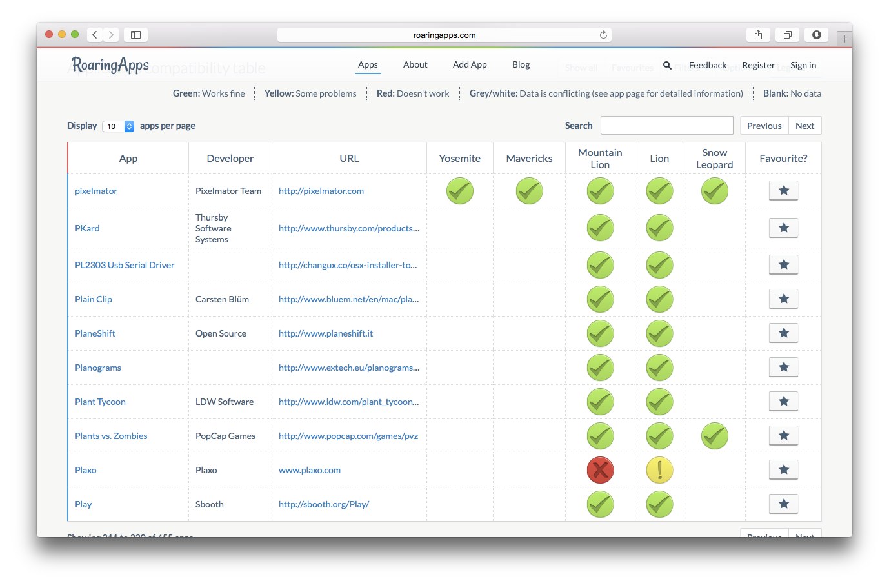
Task: Open the apps per page dropdown
Action: pos(118,126)
